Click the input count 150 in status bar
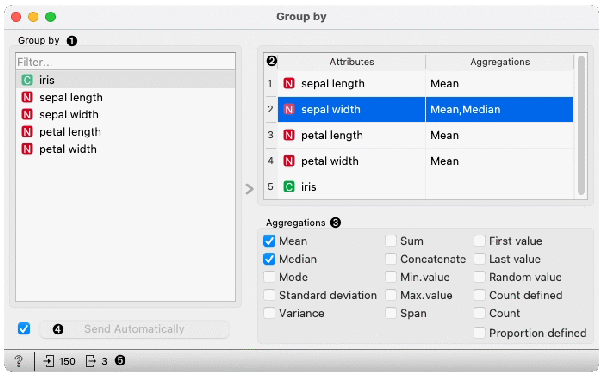 point(67,361)
